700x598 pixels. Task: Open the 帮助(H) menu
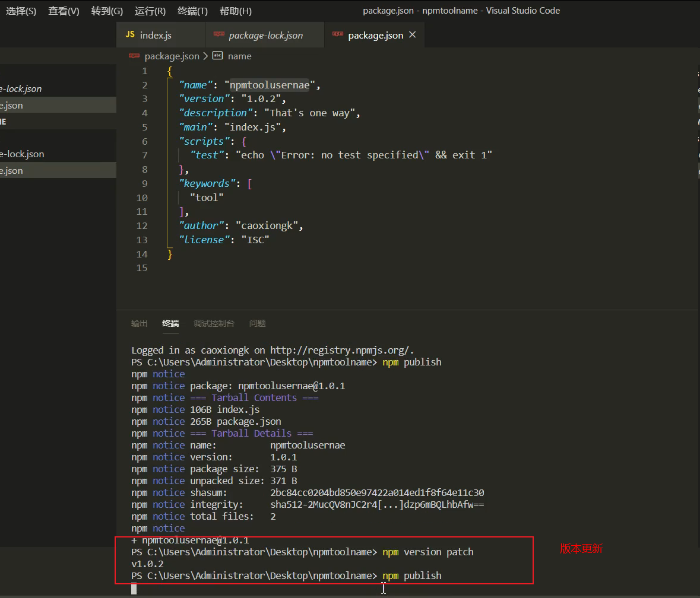236,11
